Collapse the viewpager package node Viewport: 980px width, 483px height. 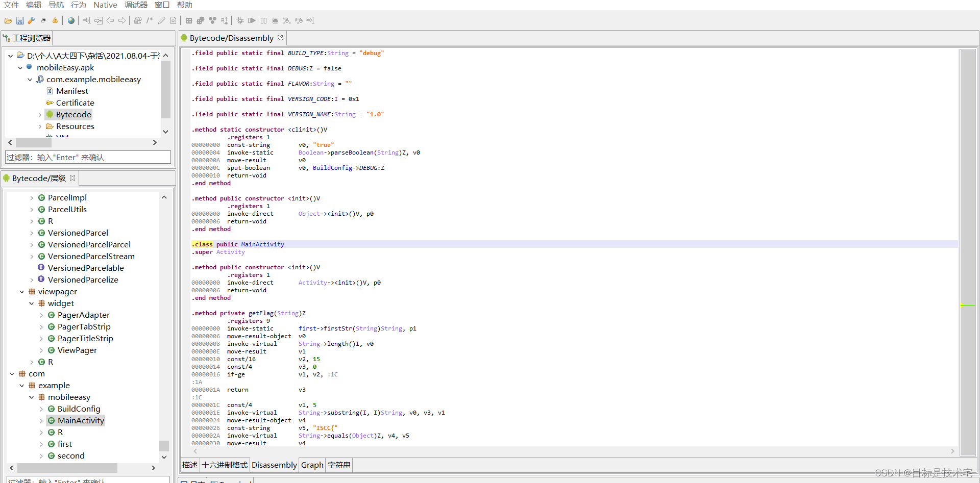pos(22,292)
